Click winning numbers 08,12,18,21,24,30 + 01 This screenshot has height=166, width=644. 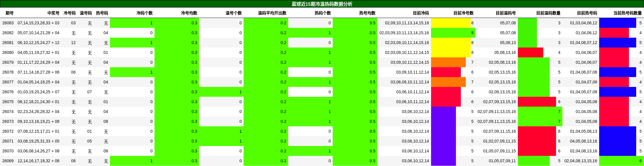[x=38, y=102]
